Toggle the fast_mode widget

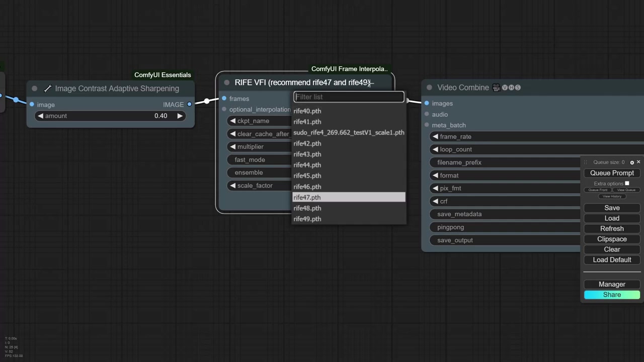pyautogui.click(x=259, y=160)
